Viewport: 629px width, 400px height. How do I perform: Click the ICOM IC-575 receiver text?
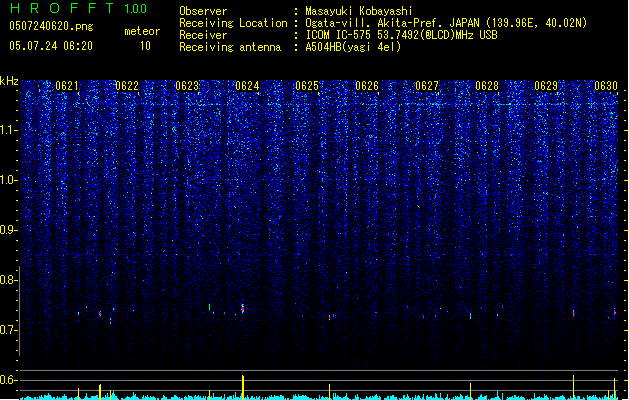tap(401, 35)
